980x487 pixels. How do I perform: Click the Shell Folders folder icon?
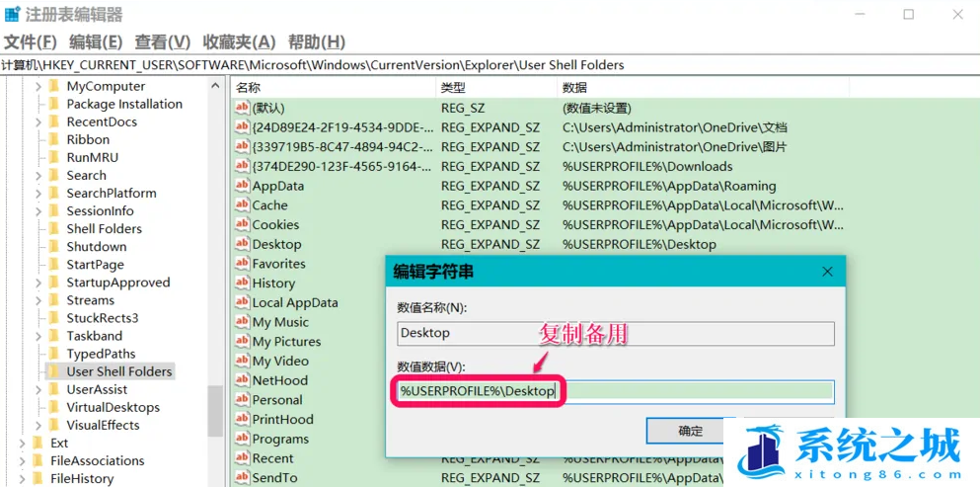(x=53, y=229)
